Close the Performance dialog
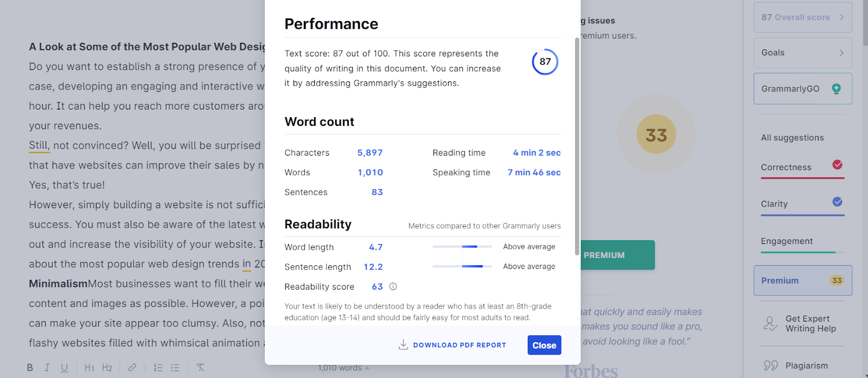868x378 pixels. click(544, 345)
